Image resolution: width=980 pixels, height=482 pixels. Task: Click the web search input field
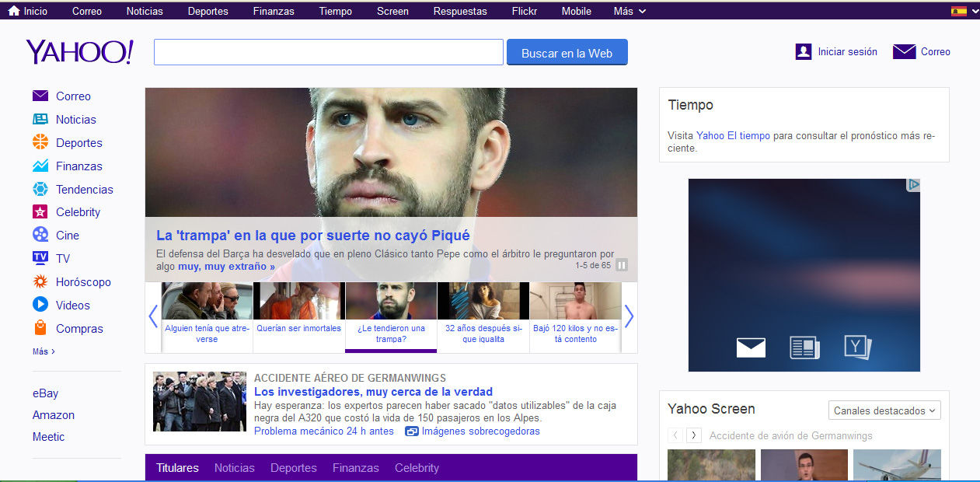point(329,52)
